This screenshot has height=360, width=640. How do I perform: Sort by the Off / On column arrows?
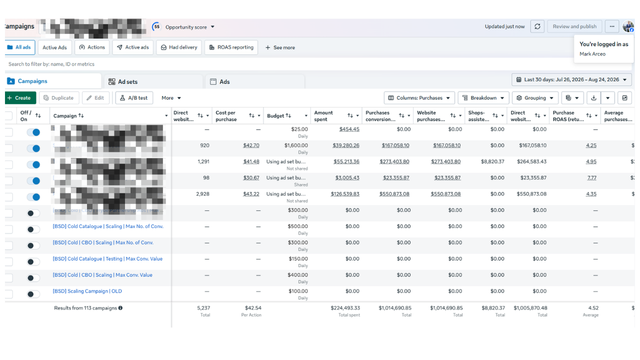coord(38,116)
